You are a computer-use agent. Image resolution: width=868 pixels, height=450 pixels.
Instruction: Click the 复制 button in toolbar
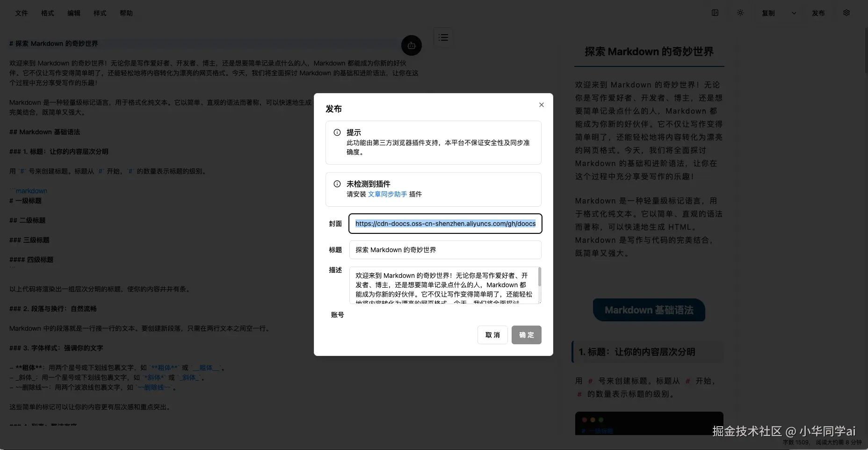point(768,13)
